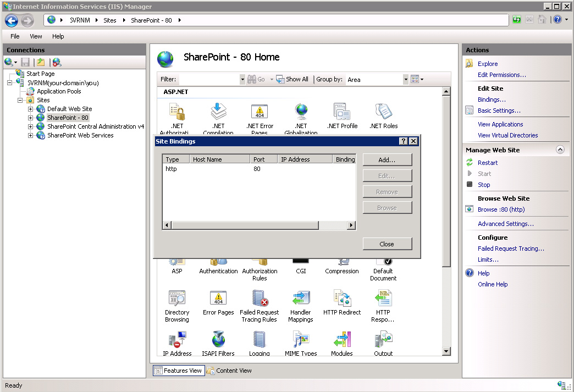
Task: Click the back navigation arrow
Action: tap(12, 20)
